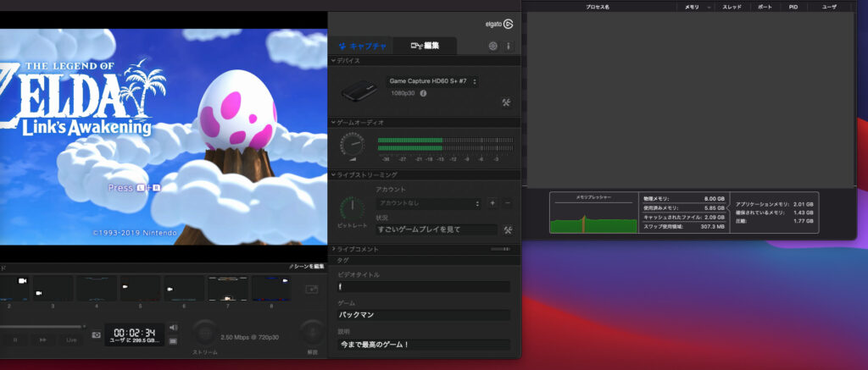Screen dimensions: 868x370
Task: Adjust the ビットレート bitrate knob
Action: click(x=352, y=207)
